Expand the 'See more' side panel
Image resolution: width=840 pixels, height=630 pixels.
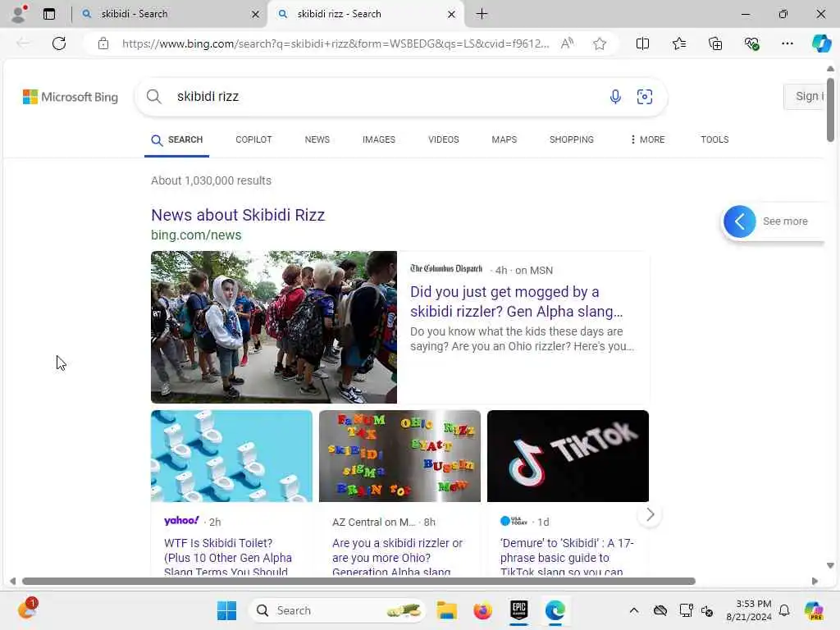(771, 221)
